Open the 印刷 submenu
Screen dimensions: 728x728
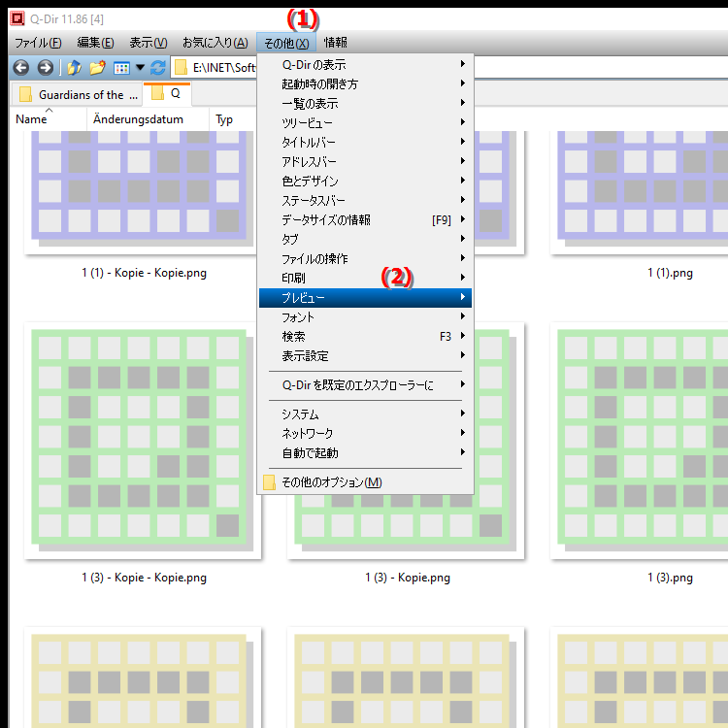[365, 279]
